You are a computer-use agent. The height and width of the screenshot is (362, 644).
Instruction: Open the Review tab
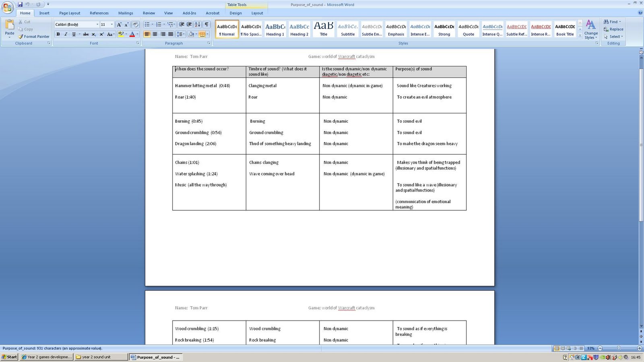pyautogui.click(x=149, y=13)
